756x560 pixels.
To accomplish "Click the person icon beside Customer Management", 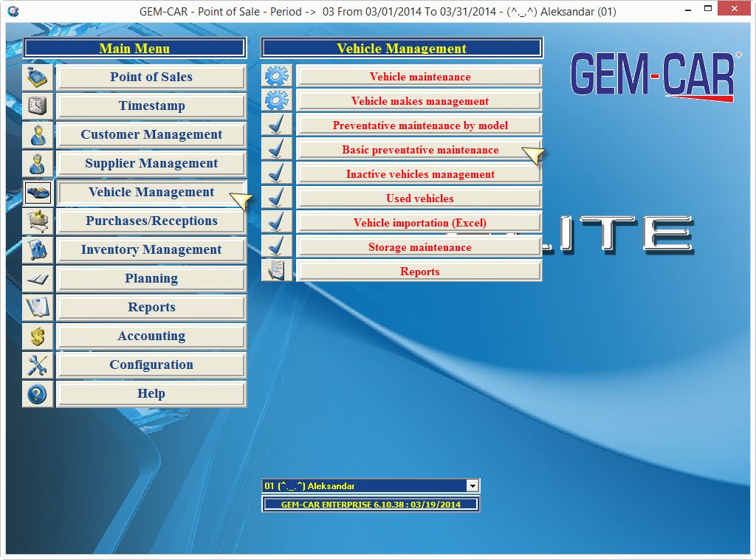I will [x=38, y=135].
